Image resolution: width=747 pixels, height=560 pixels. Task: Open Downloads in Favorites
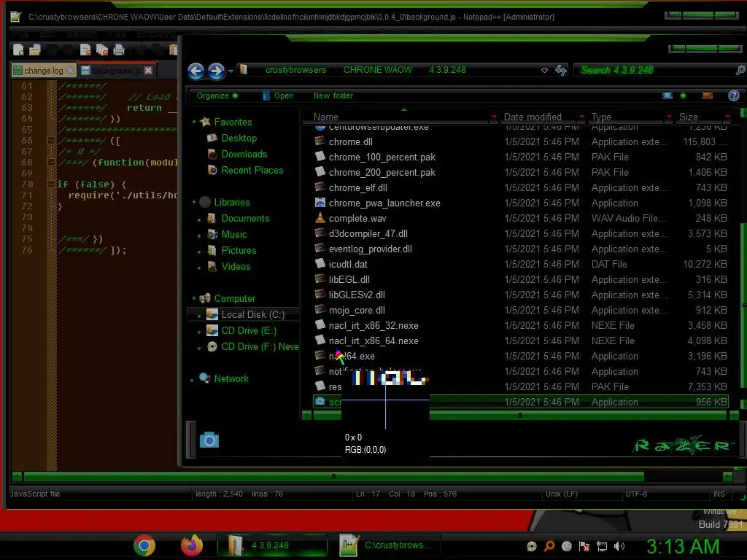244,155
